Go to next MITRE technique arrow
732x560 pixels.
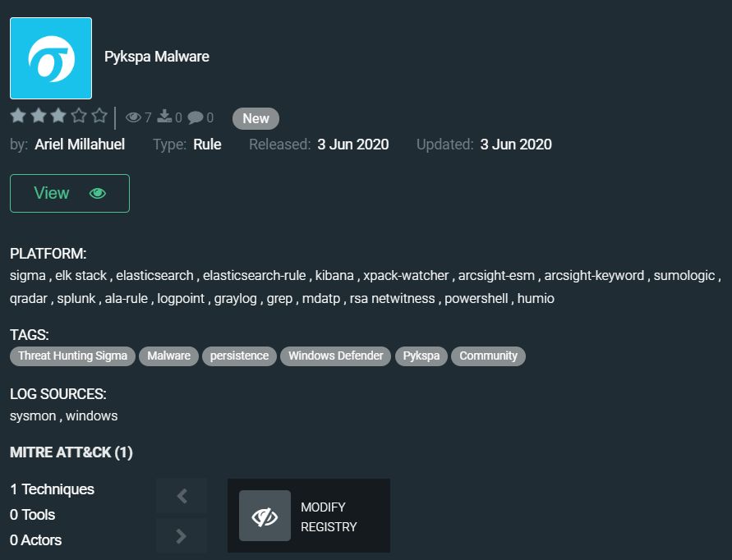pyautogui.click(x=182, y=535)
